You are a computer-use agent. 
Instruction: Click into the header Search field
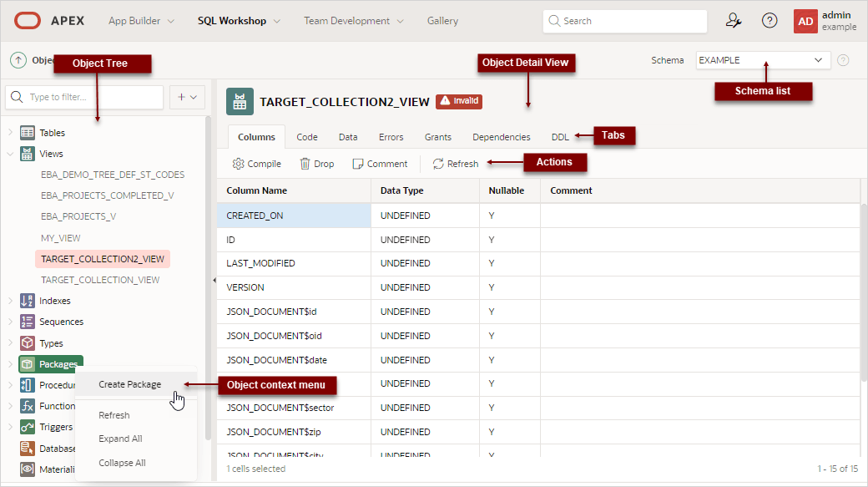pyautogui.click(x=625, y=21)
